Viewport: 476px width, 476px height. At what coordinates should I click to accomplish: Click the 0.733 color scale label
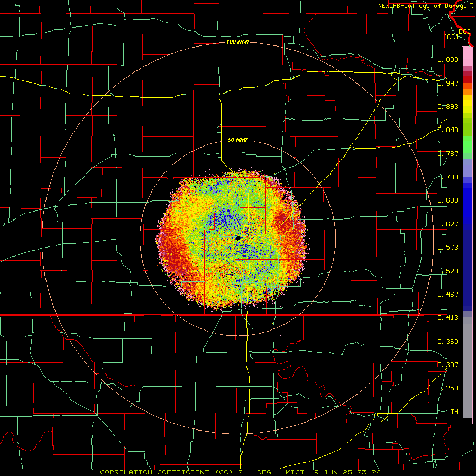pyautogui.click(x=448, y=177)
